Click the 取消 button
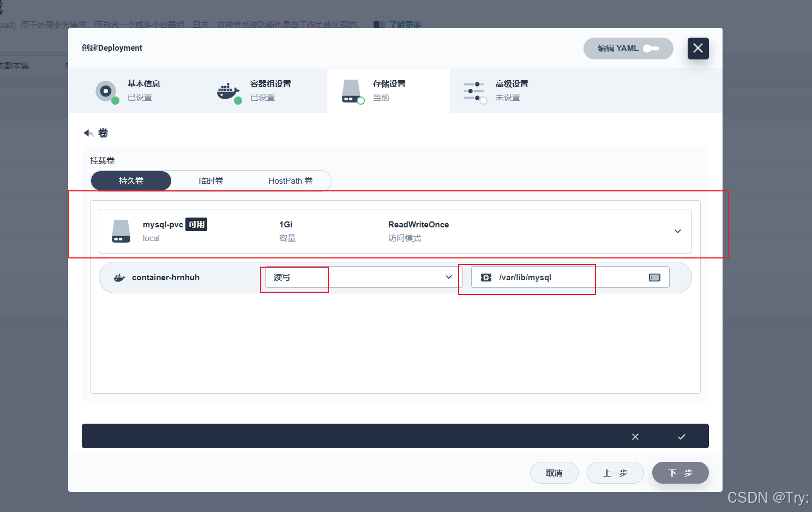The width and height of the screenshot is (812, 512). pyautogui.click(x=554, y=473)
